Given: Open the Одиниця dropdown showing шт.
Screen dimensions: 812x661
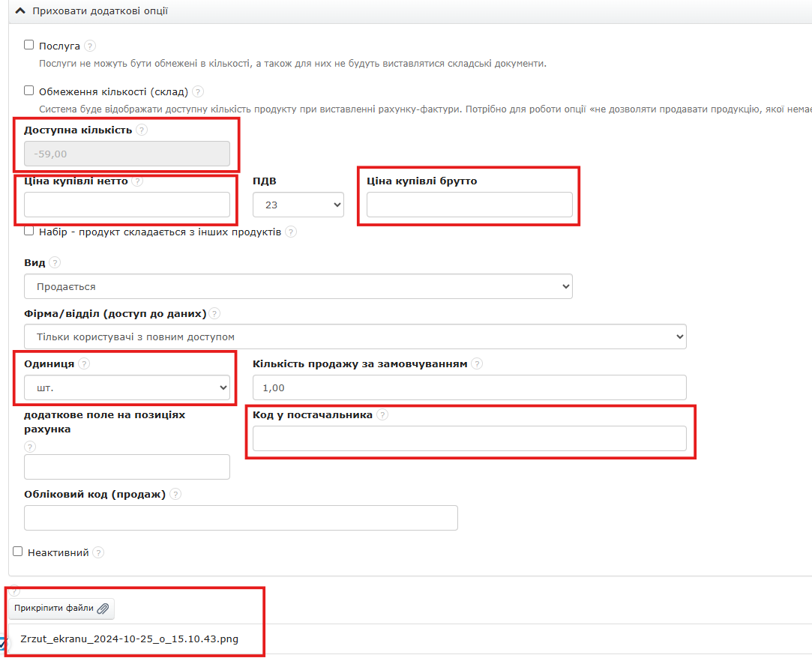Looking at the screenshot, I should click(126, 387).
